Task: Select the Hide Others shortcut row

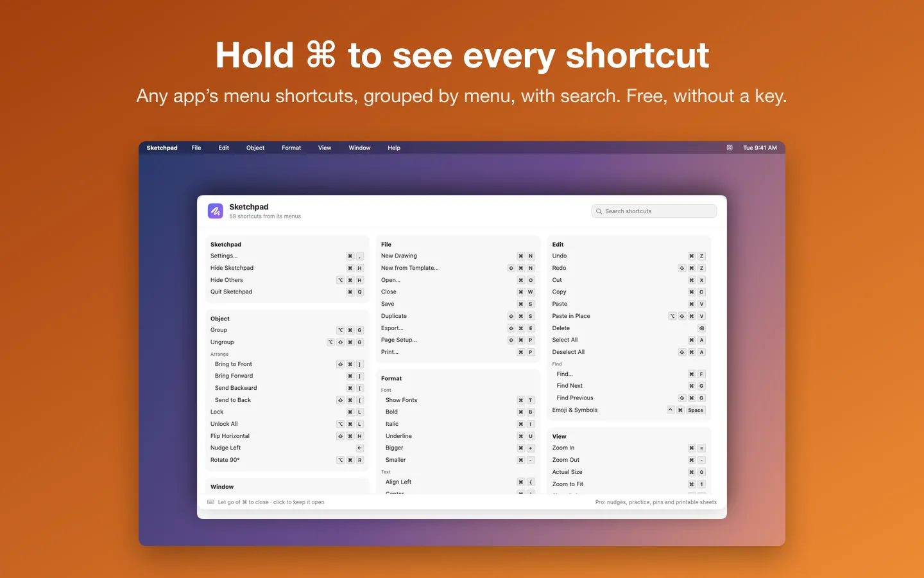Action: click(x=287, y=280)
